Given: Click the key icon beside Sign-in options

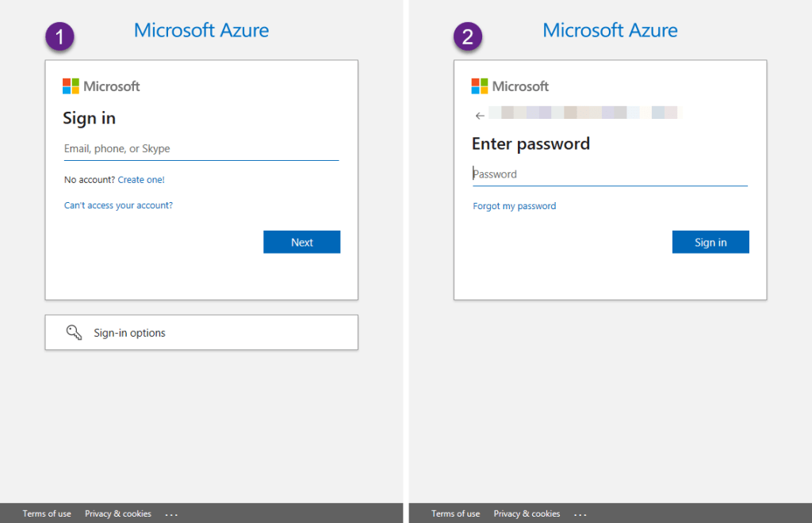Looking at the screenshot, I should pyautogui.click(x=74, y=333).
